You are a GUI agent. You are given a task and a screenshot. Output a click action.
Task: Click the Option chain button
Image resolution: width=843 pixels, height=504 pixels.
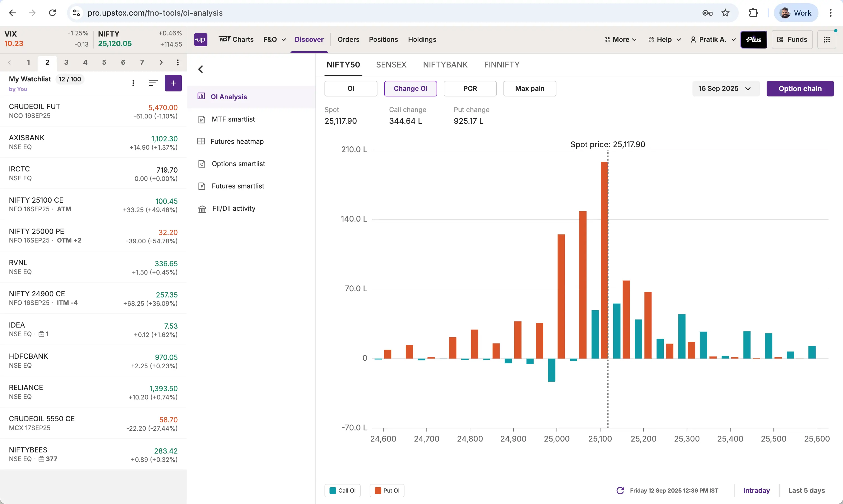tap(800, 89)
